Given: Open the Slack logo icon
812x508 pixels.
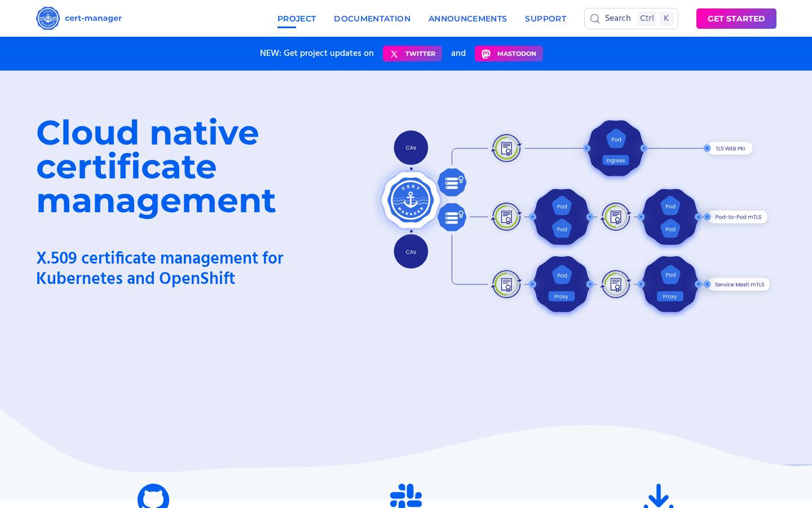Looking at the screenshot, I should (406, 496).
